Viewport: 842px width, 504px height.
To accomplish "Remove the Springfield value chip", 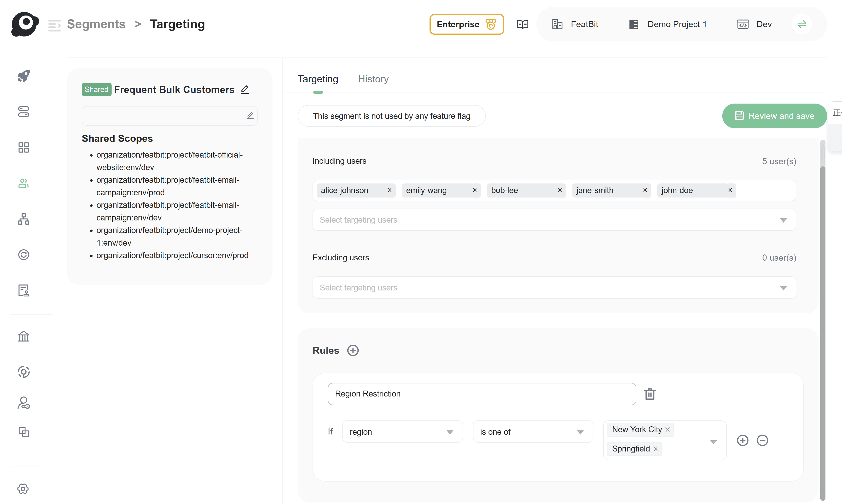I will click(656, 448).
